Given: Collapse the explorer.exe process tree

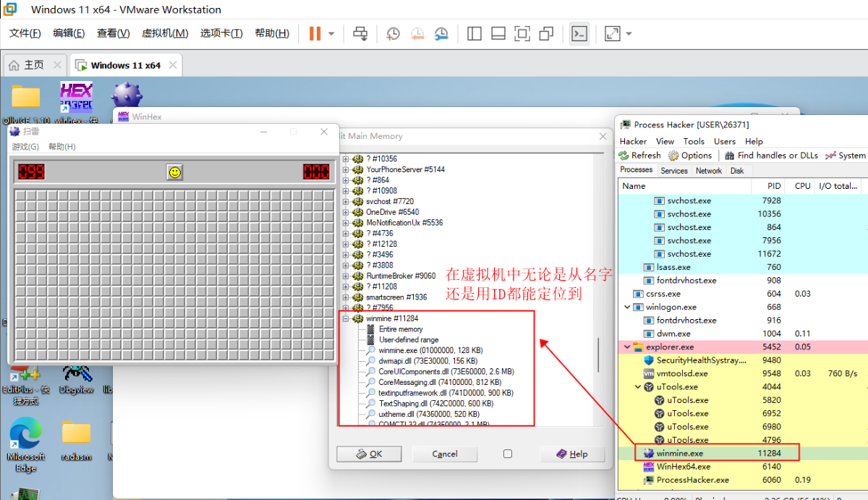Looking at the screenshot, I should click(x=627, y=347).
